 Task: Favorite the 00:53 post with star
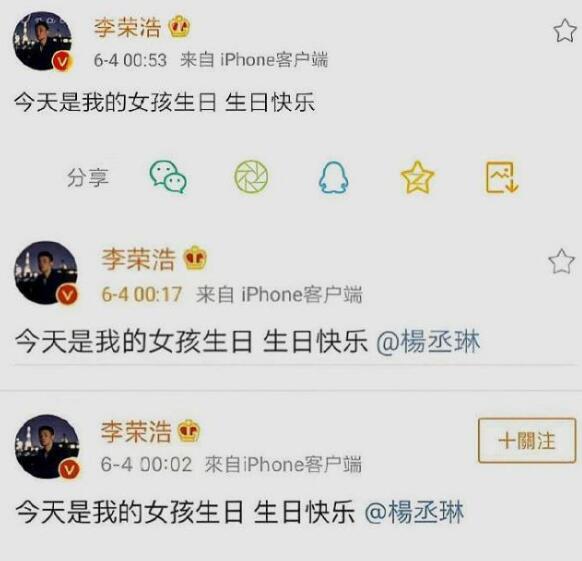(565, 31)
